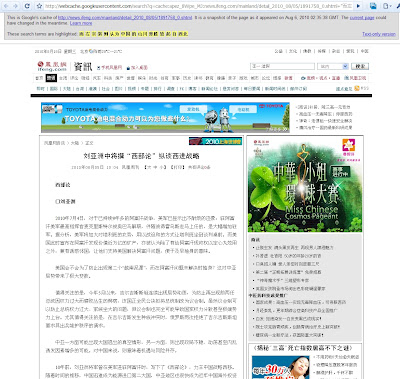This screenshot has width=400, height=379.
Task: Open the 首页 home navigation item
Action: point(39,78)
